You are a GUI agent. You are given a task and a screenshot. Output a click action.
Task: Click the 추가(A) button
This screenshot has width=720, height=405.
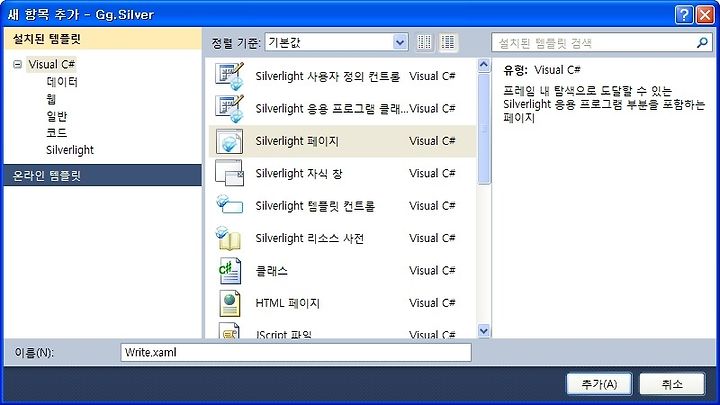[x=599, y=384]
